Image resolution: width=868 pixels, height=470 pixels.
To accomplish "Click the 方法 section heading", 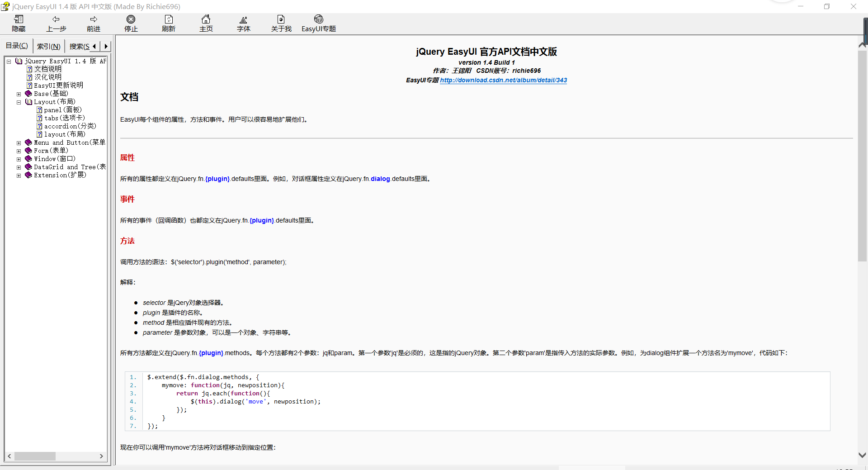I will coord(127,241).
